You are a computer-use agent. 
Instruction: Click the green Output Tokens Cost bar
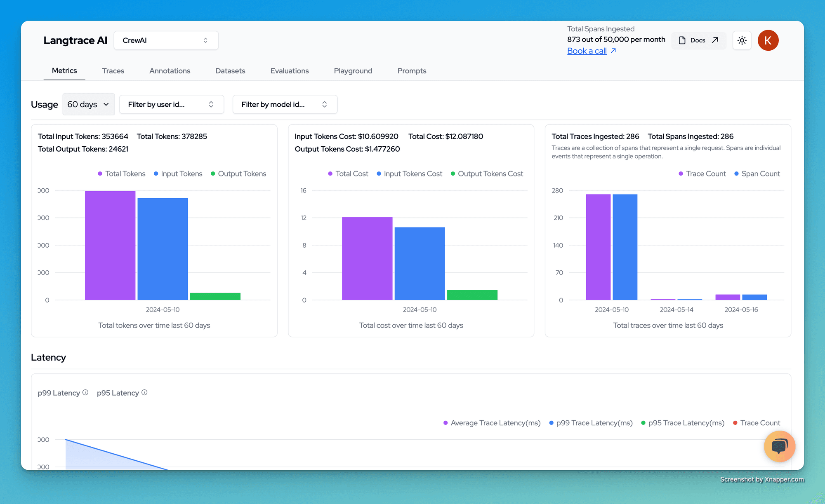[x=472, y=295]
